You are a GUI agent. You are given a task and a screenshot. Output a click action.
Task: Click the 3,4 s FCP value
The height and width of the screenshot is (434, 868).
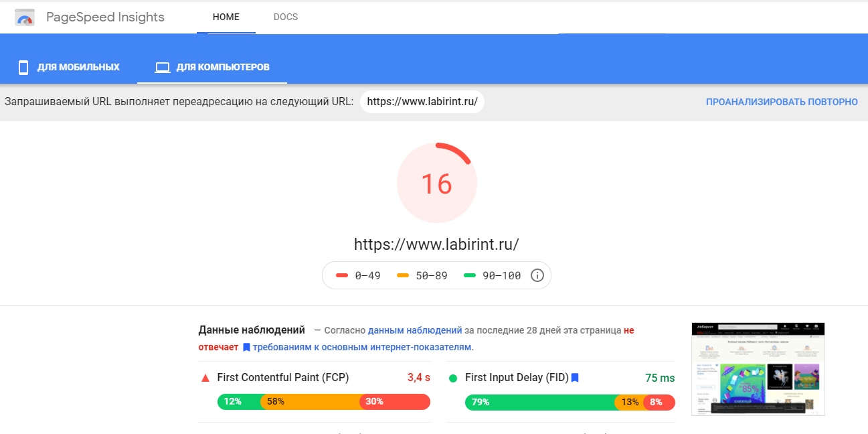pyautogui.click(x=419, y=378)
